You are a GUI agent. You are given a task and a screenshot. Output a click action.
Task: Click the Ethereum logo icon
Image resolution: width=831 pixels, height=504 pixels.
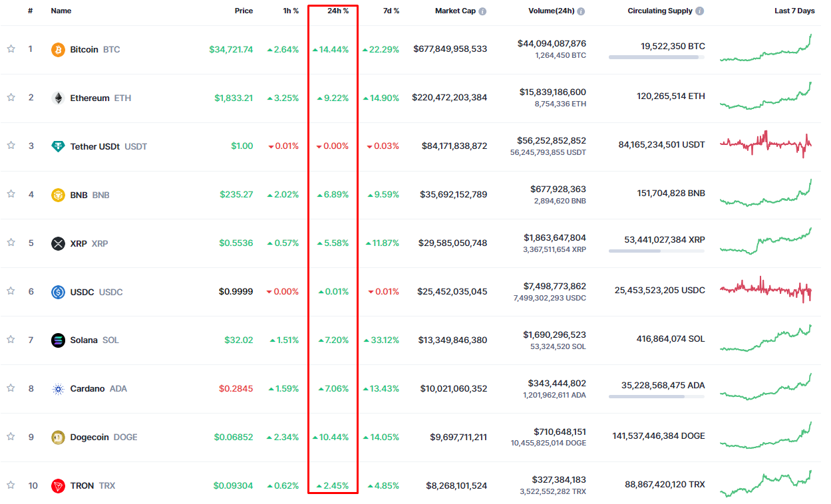pyautogui.click(x=59, y=98)
